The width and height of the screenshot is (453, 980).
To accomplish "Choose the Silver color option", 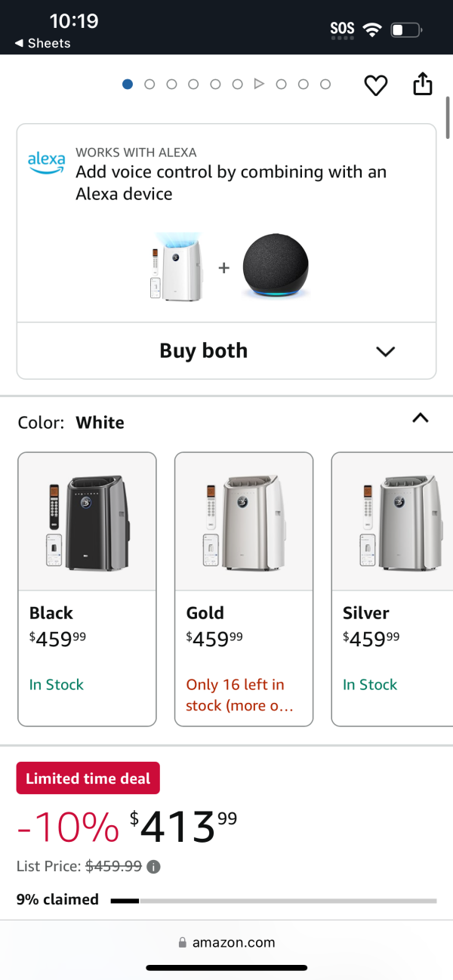I will 393,589.
